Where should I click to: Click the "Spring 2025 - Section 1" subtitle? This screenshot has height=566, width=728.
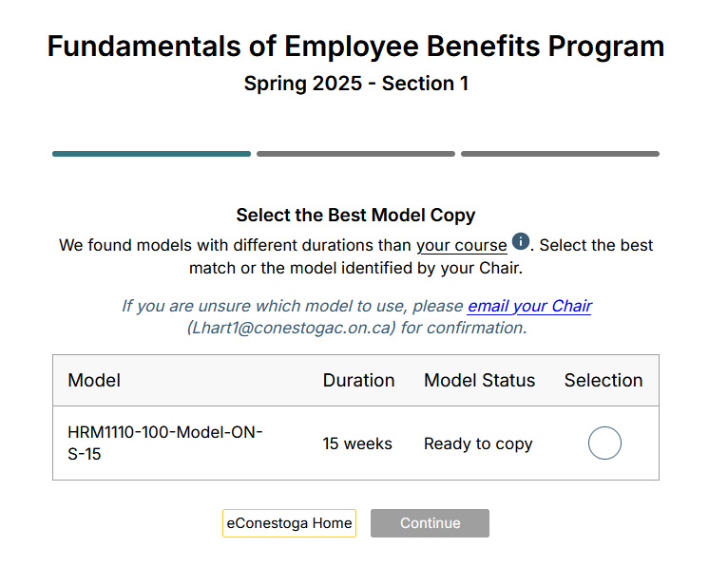pos(356,84)
